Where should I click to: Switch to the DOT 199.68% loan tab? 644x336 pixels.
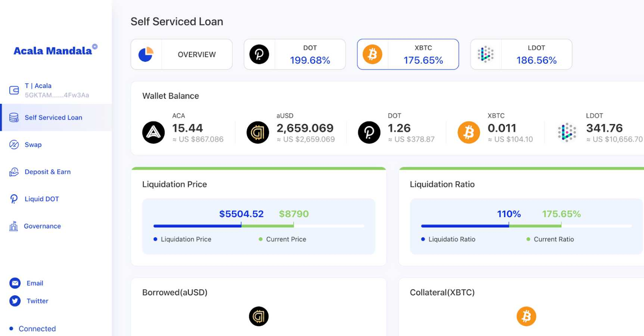295,54
